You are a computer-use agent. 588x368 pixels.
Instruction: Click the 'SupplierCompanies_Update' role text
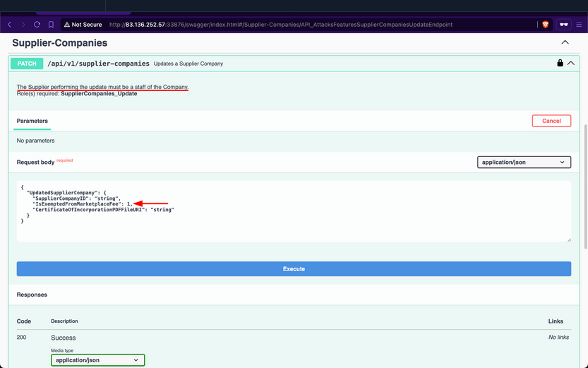[x=99, y=93]
